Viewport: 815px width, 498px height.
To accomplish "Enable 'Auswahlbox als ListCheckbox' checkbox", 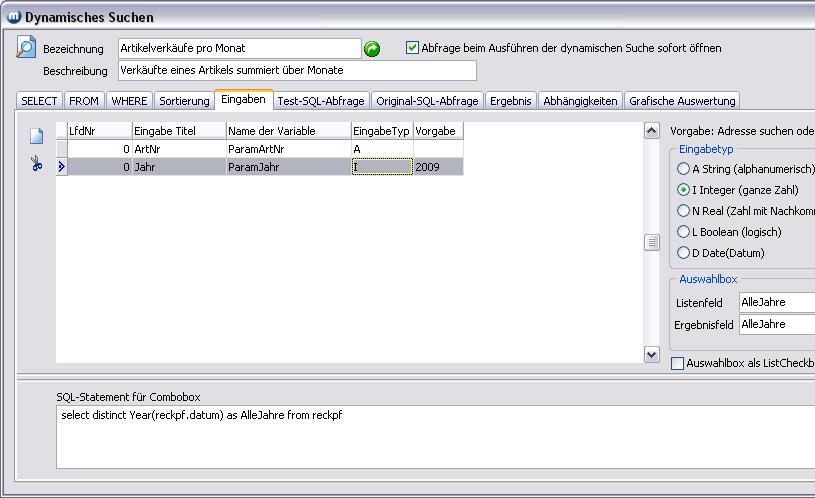I will [x=678, y=363].
